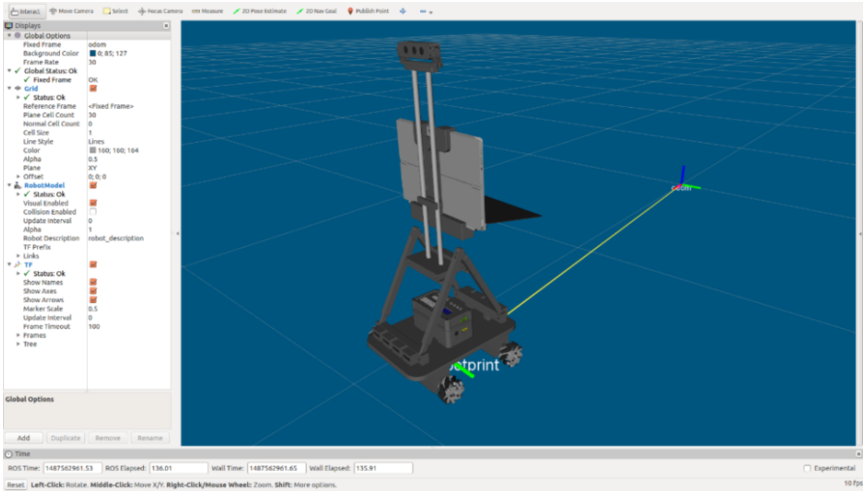
Task: Click the Add display button
Action: 23,438
